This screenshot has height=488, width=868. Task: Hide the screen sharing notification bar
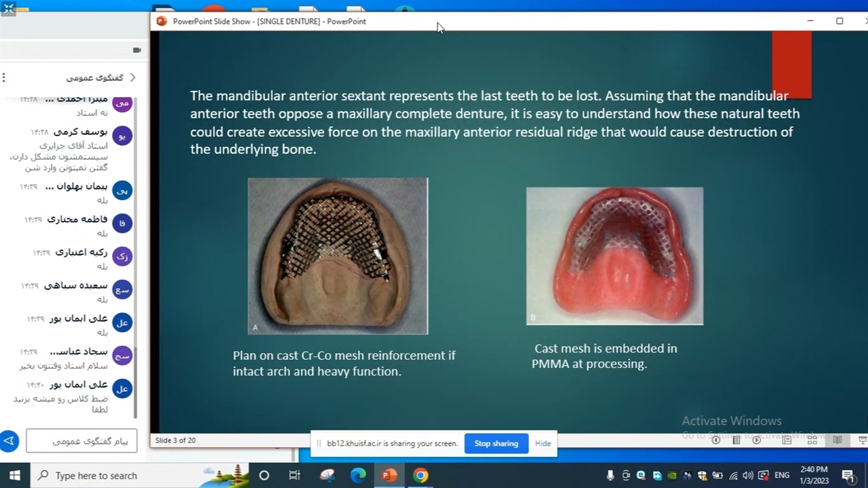542,443
